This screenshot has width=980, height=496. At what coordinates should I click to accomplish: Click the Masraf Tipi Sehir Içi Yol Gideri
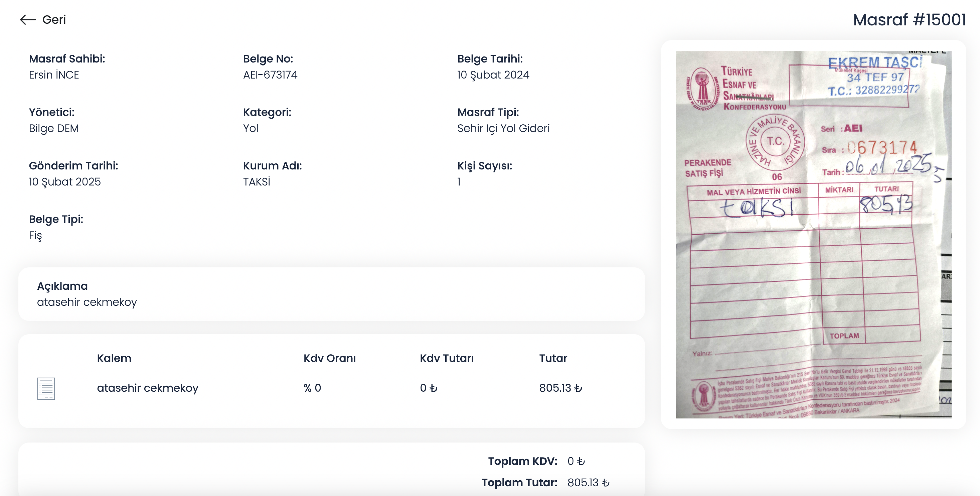[x=503, y=128]
